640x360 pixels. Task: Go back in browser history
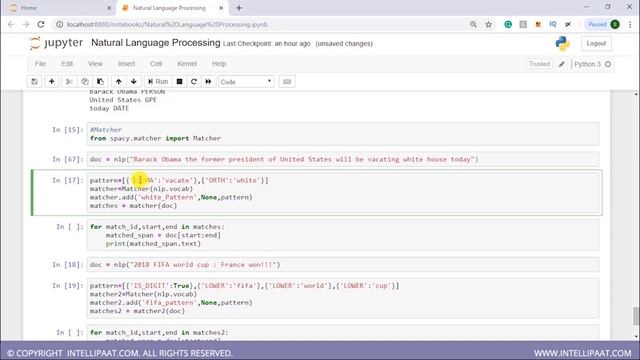[x=11, y=24]
